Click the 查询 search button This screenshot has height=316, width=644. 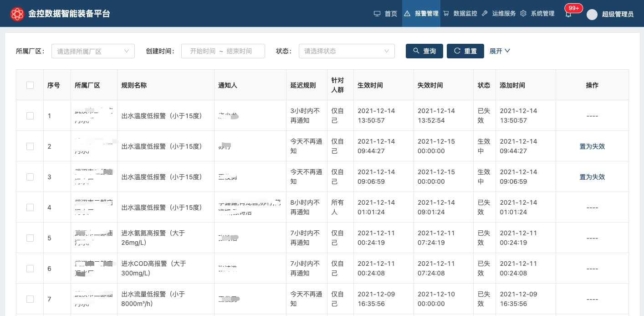click(424, 51)
